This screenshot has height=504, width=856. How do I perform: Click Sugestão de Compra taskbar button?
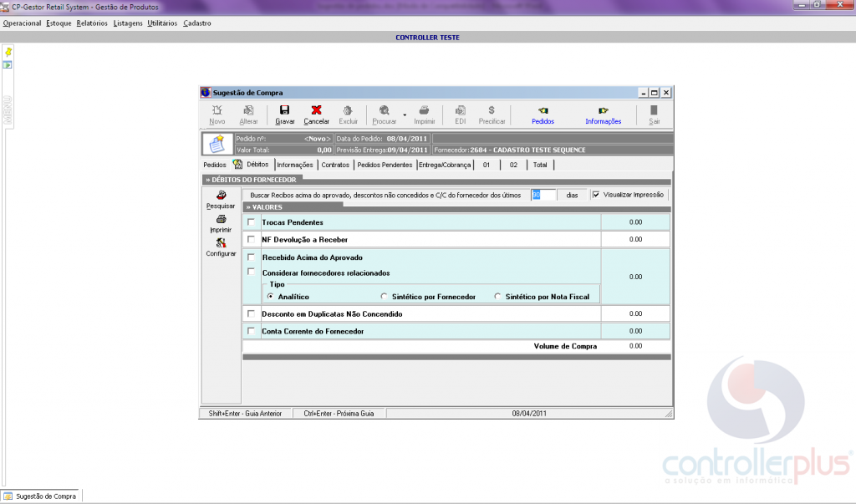pyautogui.click(x=40, y=496)
